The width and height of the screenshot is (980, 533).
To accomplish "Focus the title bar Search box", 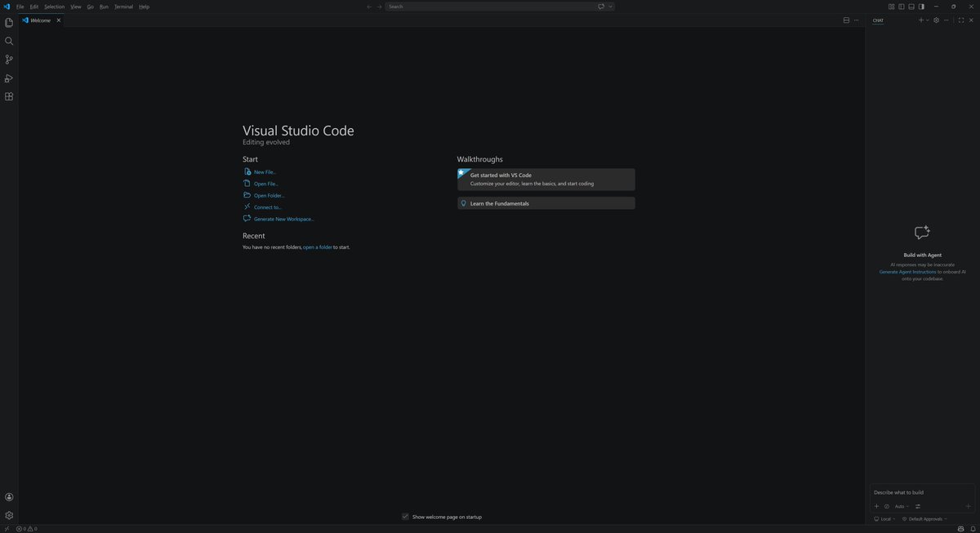I will pos(501,7).
